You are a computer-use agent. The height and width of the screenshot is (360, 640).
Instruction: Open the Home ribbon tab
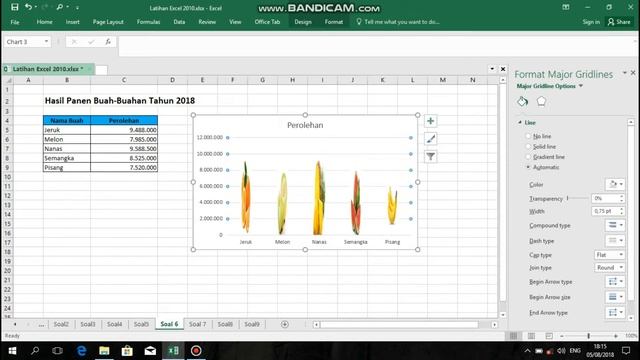(x=44, y=22)
